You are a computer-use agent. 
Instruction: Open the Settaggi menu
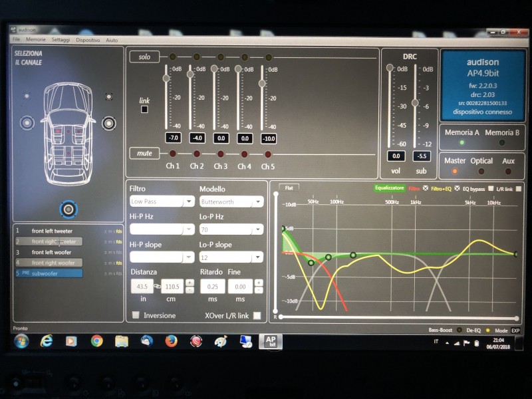click(61, 40)
